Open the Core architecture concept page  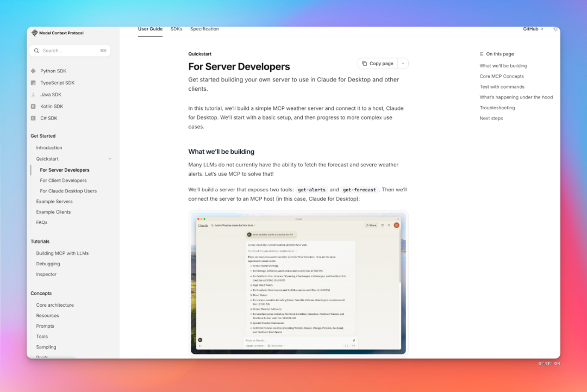click(x=55, y=305)
